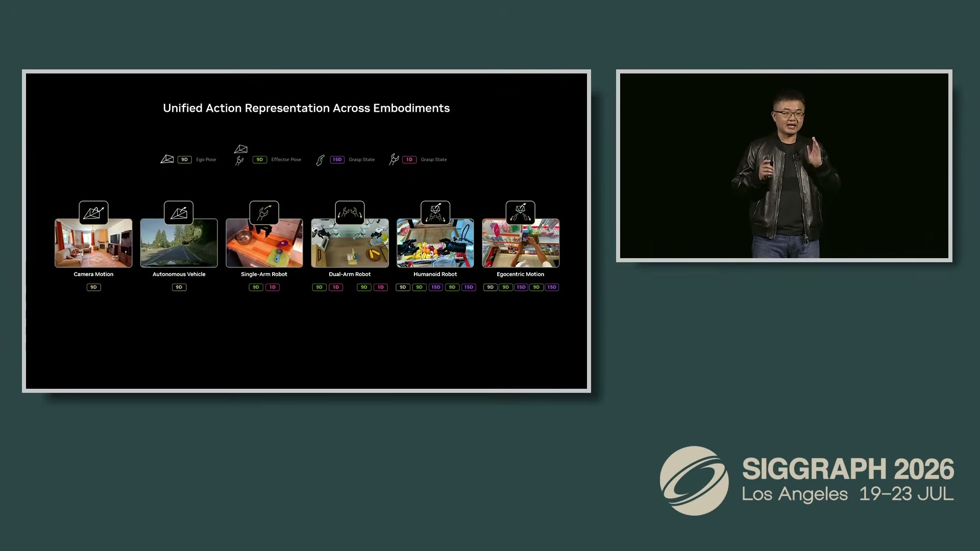
Task: Click "Grasp State" label beside the 15D badge
Action: click(362, 160)
